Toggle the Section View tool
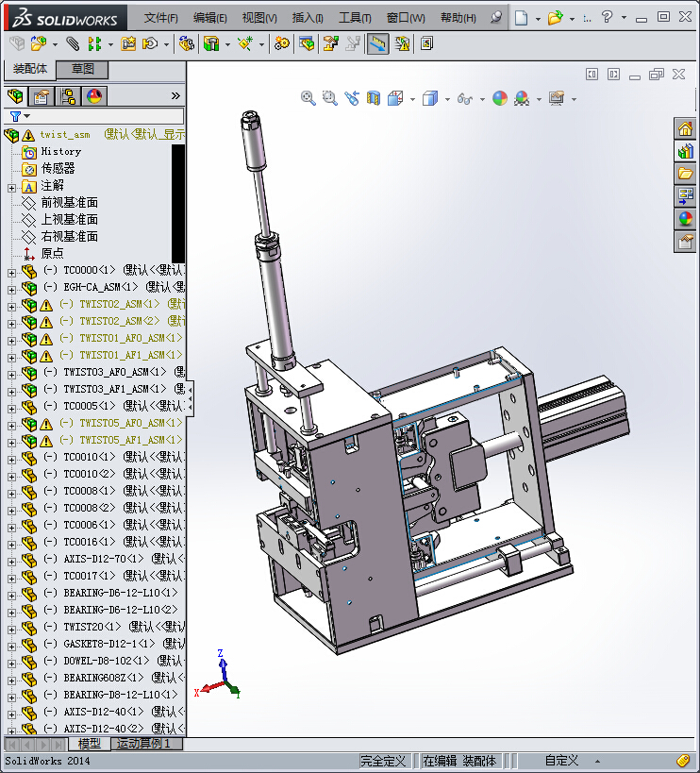Viewport: 700px width, 773px height. tap(374, 98)
